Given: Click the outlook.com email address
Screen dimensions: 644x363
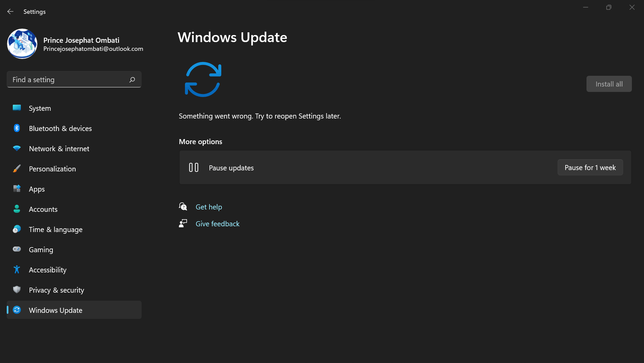Looking at the screenshot, I should [93, 49].
